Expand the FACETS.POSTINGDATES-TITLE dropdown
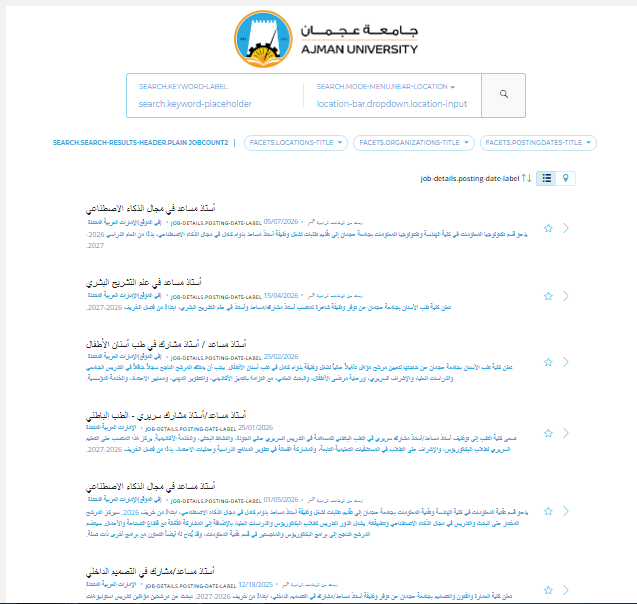Screen dimensions: 637x604 click(538, 143)
